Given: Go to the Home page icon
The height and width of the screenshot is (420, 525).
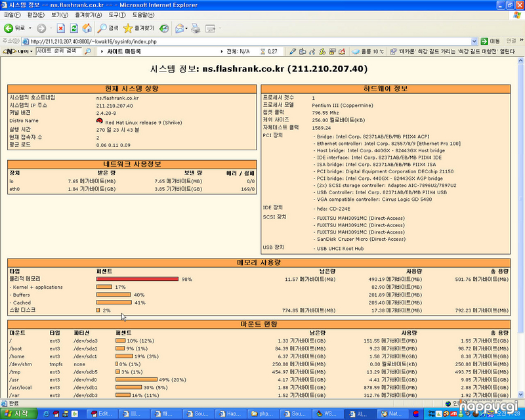Looking at the screenshot, I should (x=87, y=28).
